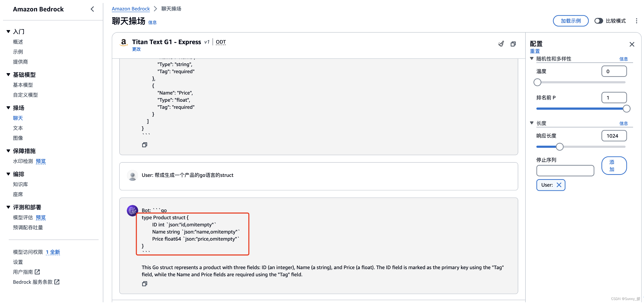Open 示例 page
This screenshot has height=303, width=644.
(x=18, y=52)
